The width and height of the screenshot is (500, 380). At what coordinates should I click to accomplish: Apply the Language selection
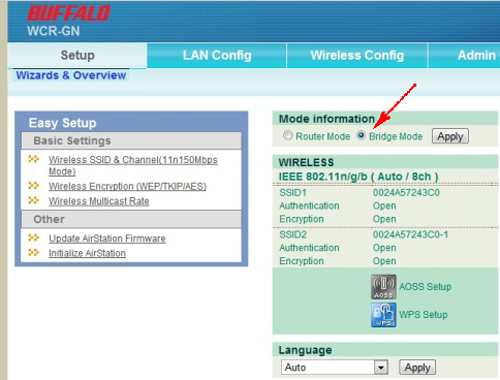point(417,367)
